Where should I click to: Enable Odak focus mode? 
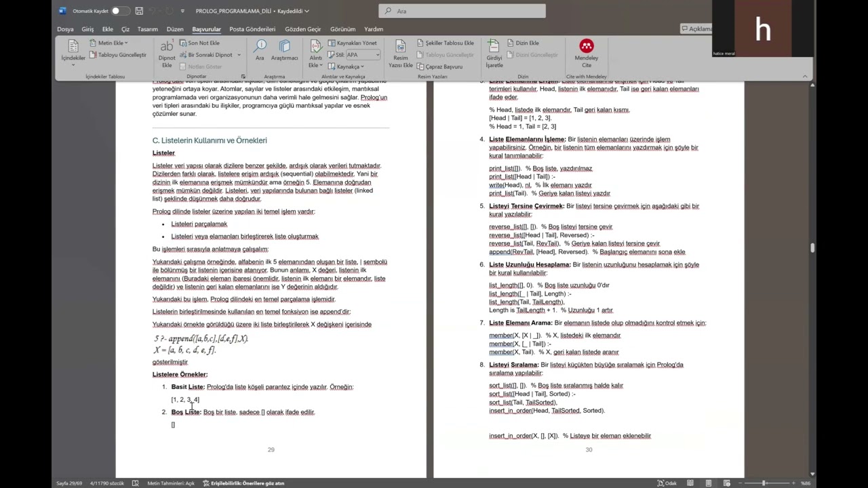tap(667, 483)
